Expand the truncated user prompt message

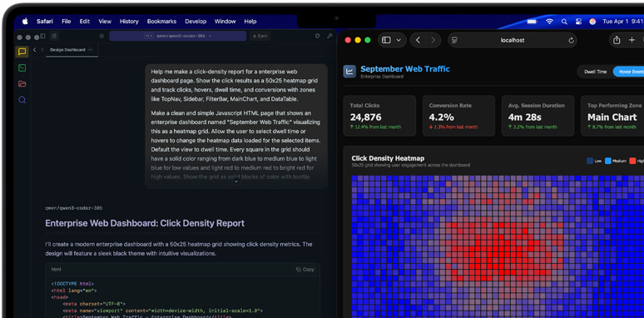click(235, 181)
